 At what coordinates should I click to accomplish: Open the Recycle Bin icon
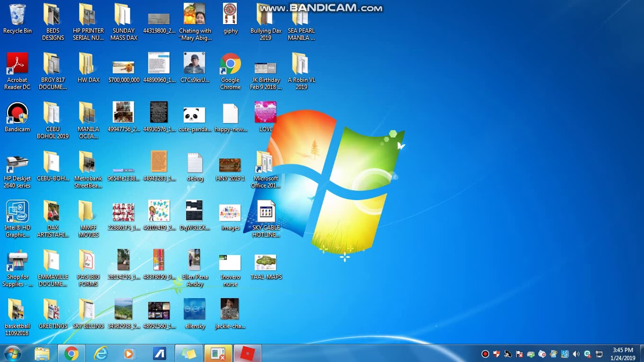tap(17, 19)
